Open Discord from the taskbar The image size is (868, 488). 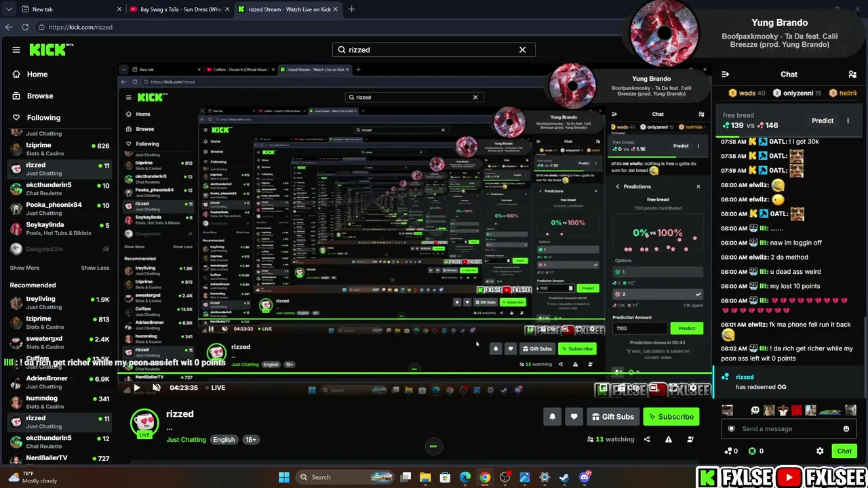point(585,477)
